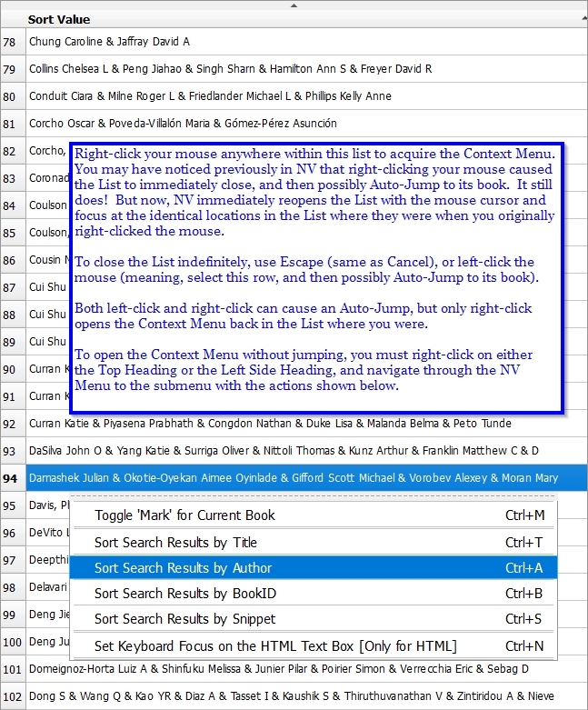Choose Sort Search Results by Author
The width and height of the screenshot is (588, 710).
[x=314, y=568]
